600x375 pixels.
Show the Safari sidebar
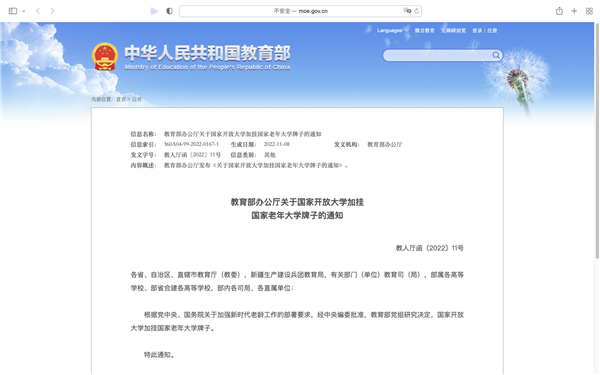click(13, 11)
